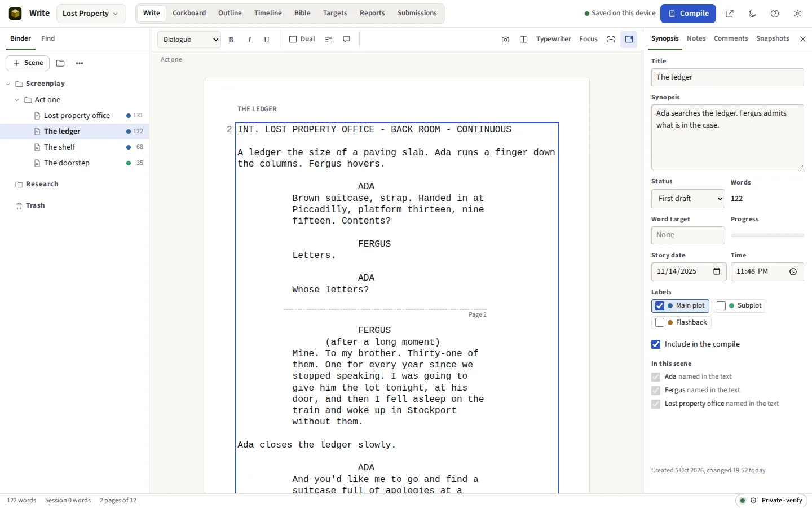
Task: Toggle italic formatting
Action: [x=249, y=40]
